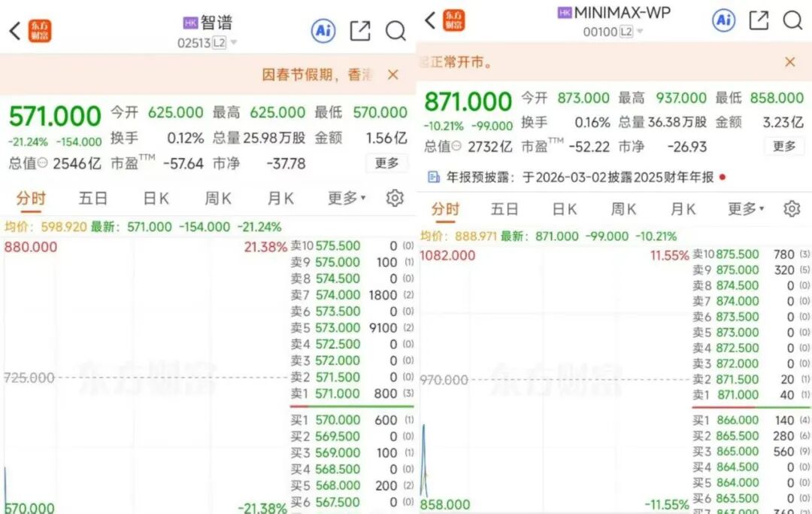Select the 分时 tab in the MINIMAX-WP panel
The width and height of the screenshot is (812, 514).
[x=445, y=208]
